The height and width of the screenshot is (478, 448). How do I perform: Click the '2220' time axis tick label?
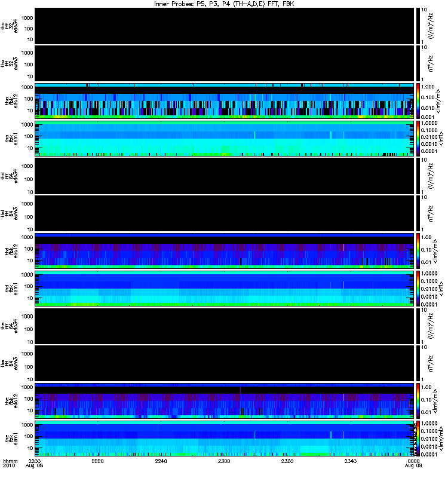click(x=97, y=461)
